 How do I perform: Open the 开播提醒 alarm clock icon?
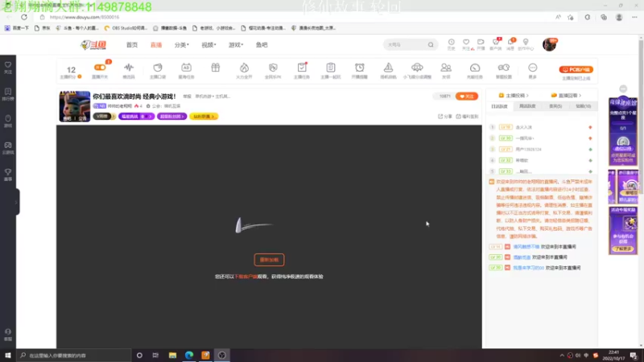[359, 70]
